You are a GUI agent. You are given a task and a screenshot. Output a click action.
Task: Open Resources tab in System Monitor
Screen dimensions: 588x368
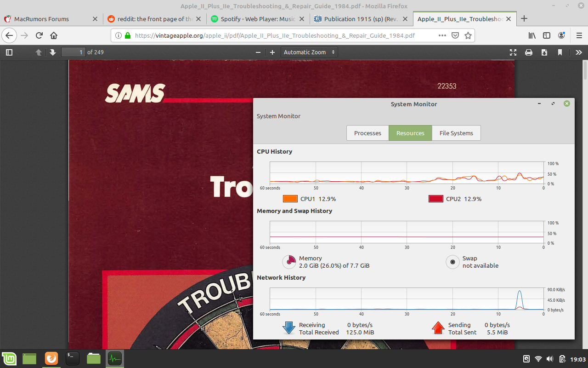[x=410, y=133]
